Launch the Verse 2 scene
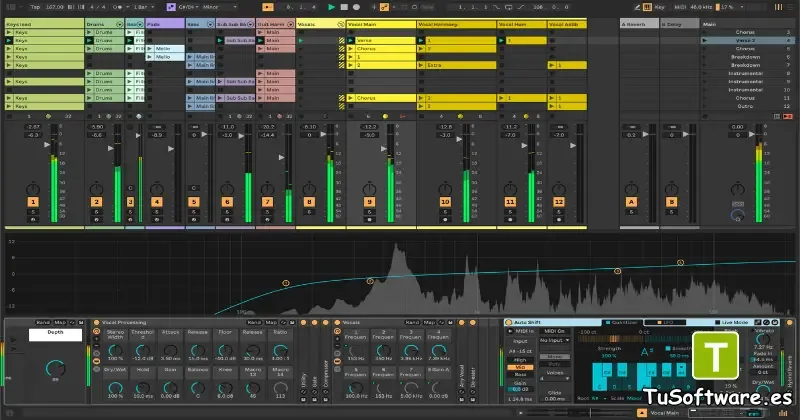Image resolution: width=800 pixels, height=420 pixels. click(x=705, y=40)
